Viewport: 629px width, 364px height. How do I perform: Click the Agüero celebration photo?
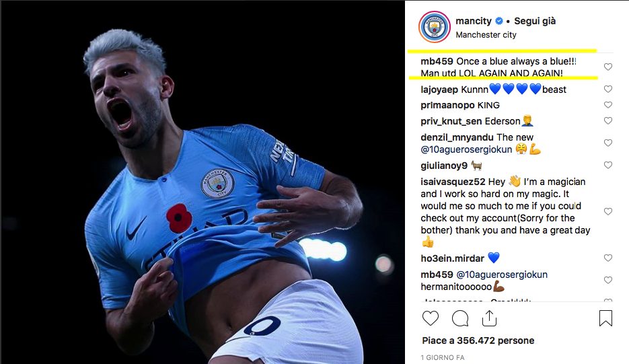pos(202,182)
